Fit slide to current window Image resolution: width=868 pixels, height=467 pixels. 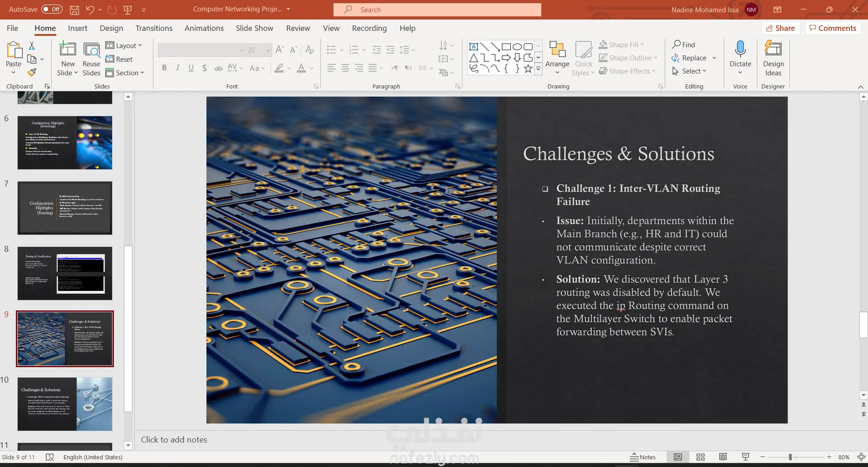[861, 457]
